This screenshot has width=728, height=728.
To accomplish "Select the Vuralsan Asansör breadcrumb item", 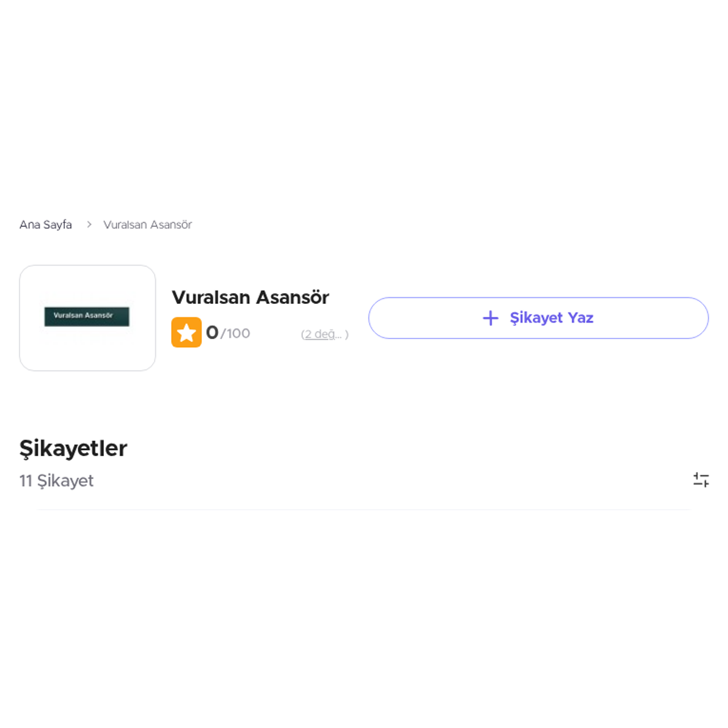I will pos(147,224).
